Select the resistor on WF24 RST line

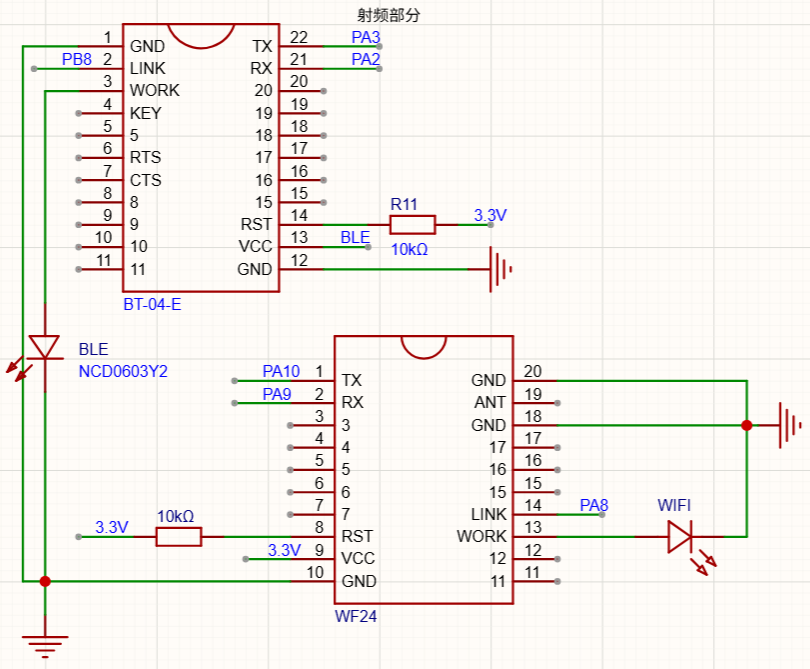coord(179,537)
